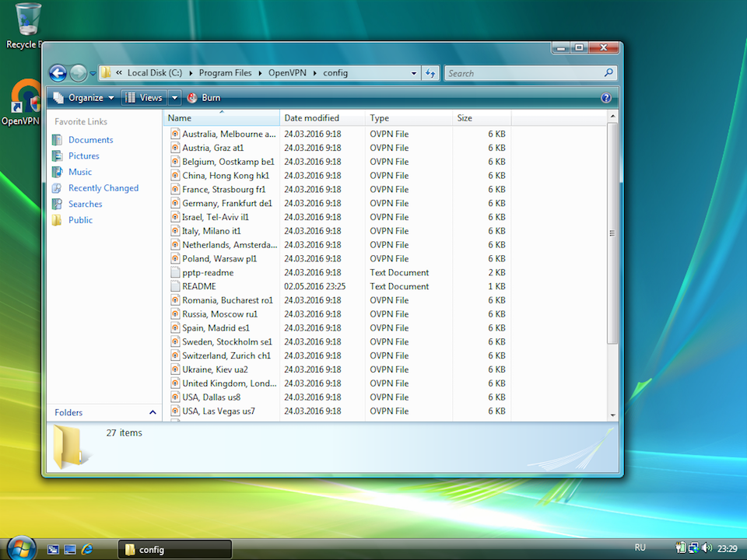Image resolution: width=747 pixels, height=560 pixels.
Task: Select Sweden, Stockholm se1 file name
Action: 227,341
